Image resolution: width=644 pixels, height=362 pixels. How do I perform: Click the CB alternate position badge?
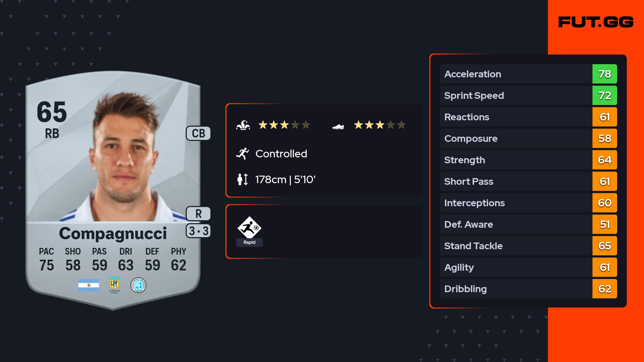click(x=198, y=133)
